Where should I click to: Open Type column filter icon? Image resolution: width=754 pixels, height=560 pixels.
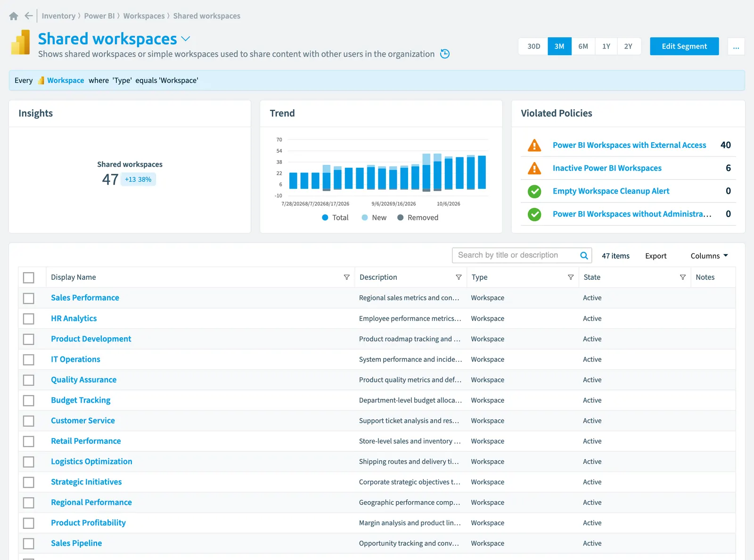571,277
